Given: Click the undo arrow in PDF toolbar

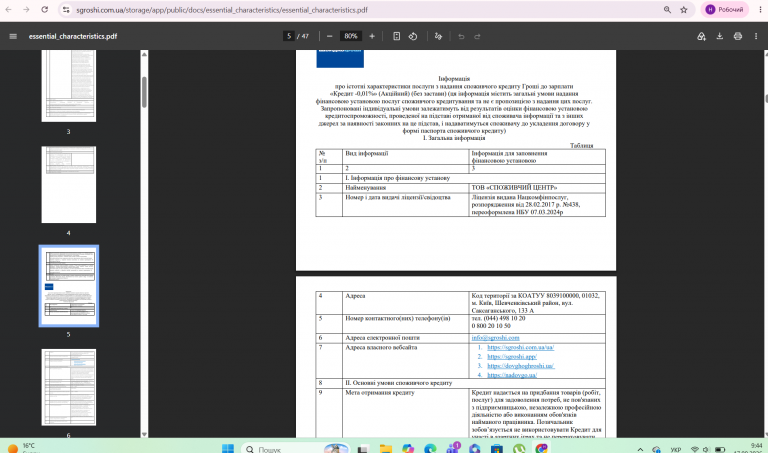Looking at the screenshot, I should [461, 36].
